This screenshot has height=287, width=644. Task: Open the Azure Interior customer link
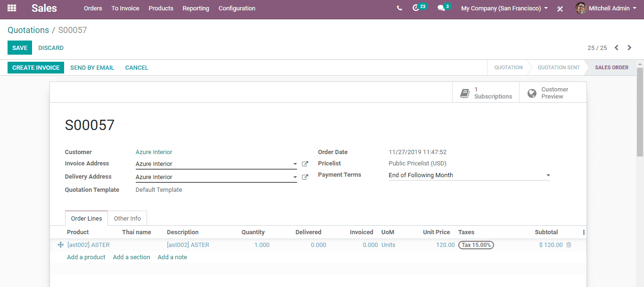click(154, 152)
